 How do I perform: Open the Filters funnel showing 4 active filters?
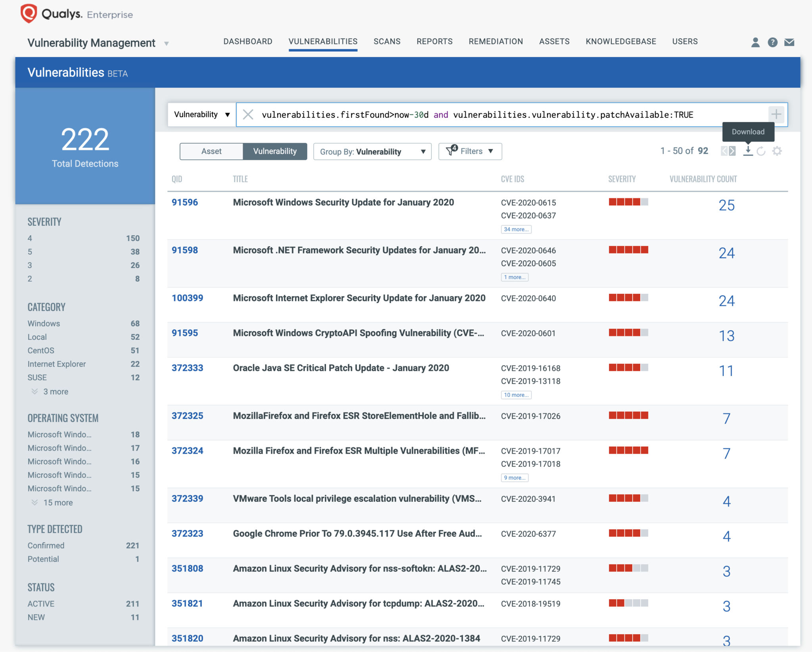click(x=470, y=151)
